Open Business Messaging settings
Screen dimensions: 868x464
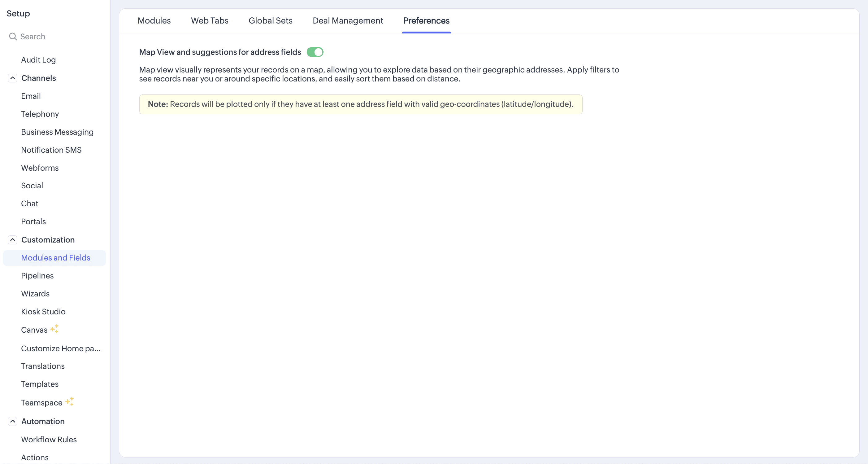[57, 132]
